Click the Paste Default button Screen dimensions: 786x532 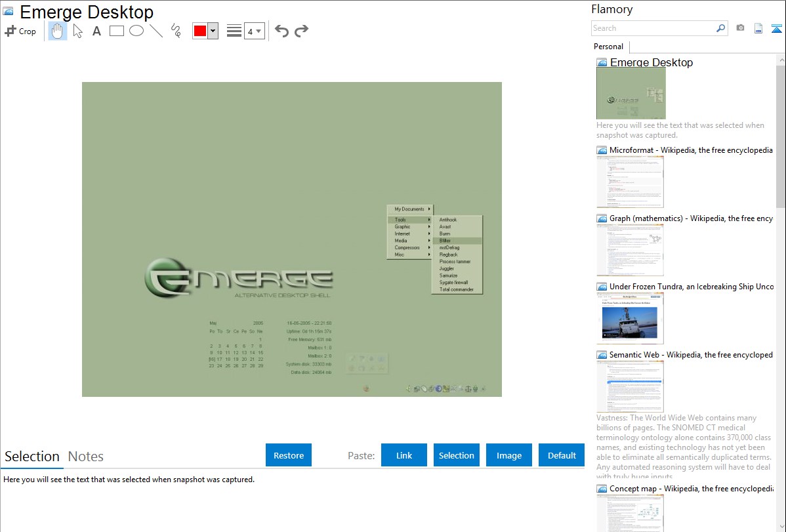pyautogui.click(x=562, y=455)
